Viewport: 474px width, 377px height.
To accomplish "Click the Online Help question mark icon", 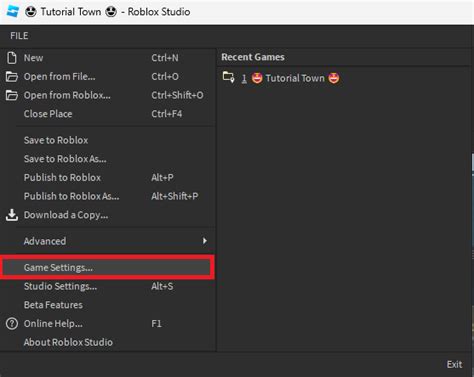I will [12, 323].
